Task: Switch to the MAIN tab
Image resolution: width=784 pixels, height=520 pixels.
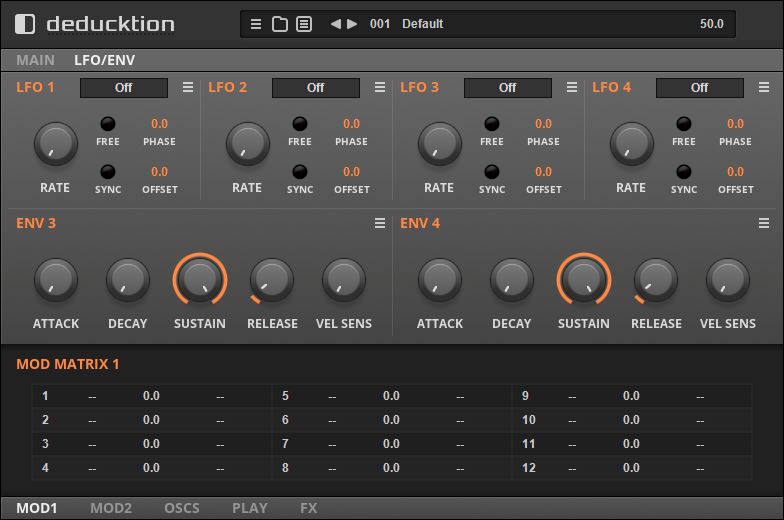Action: tap(35, 60)
